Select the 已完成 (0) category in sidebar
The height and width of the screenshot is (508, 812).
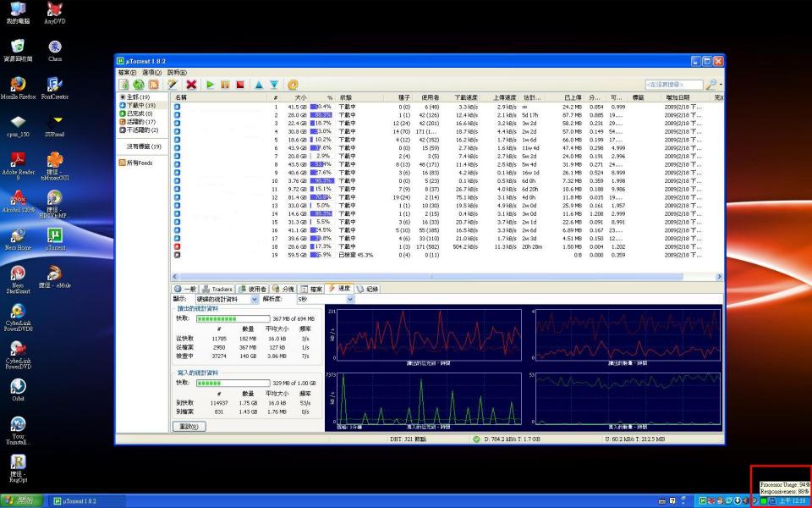139,113
